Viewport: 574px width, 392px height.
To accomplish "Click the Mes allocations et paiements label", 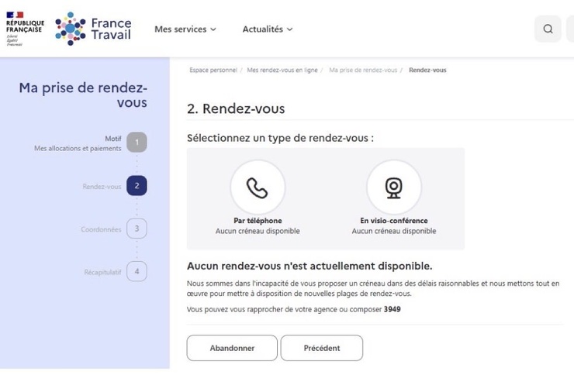I will coord(78,149).
